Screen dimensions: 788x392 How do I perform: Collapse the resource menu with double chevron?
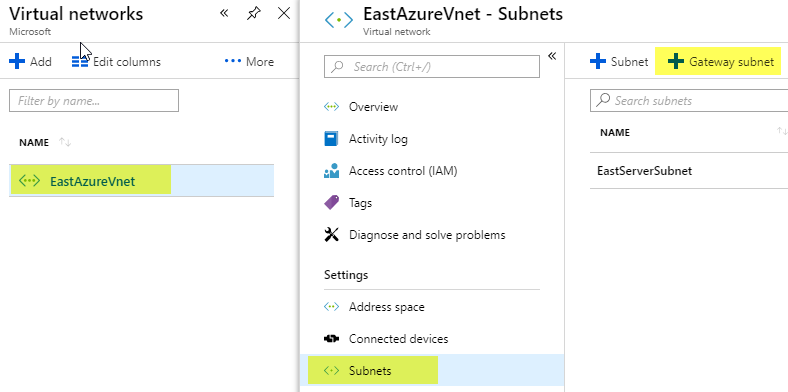pos(552,56)
